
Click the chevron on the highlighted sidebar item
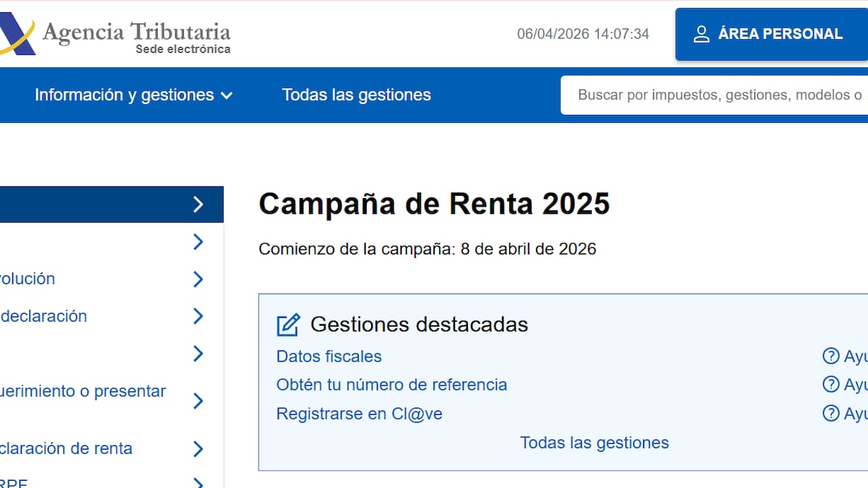pyautogui.click(x=199, y=205)
